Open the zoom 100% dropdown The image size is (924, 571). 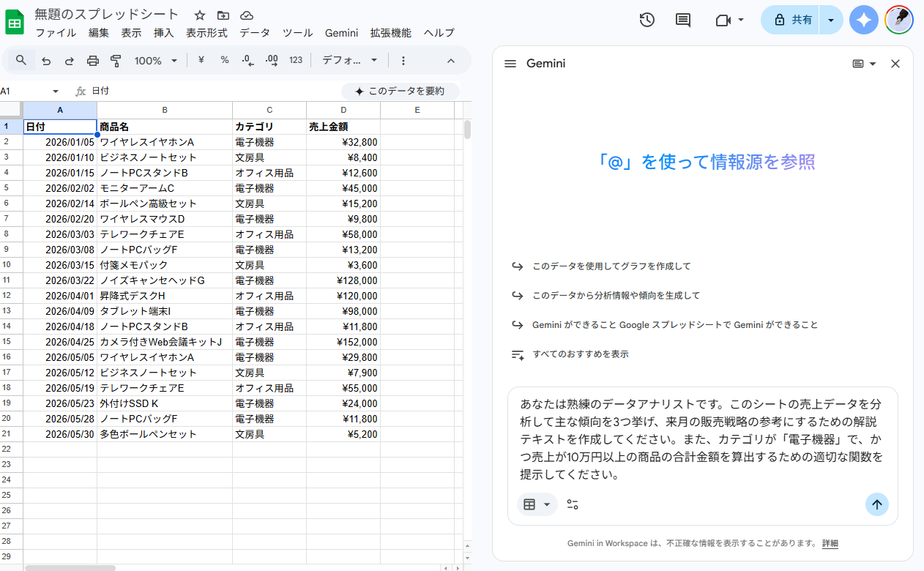155,61
